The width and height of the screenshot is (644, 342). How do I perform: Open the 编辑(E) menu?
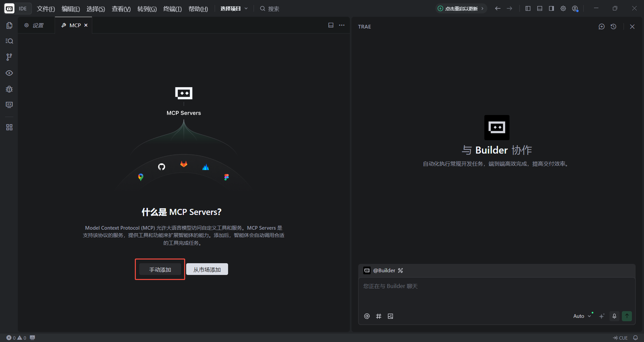tap(71, 9)
